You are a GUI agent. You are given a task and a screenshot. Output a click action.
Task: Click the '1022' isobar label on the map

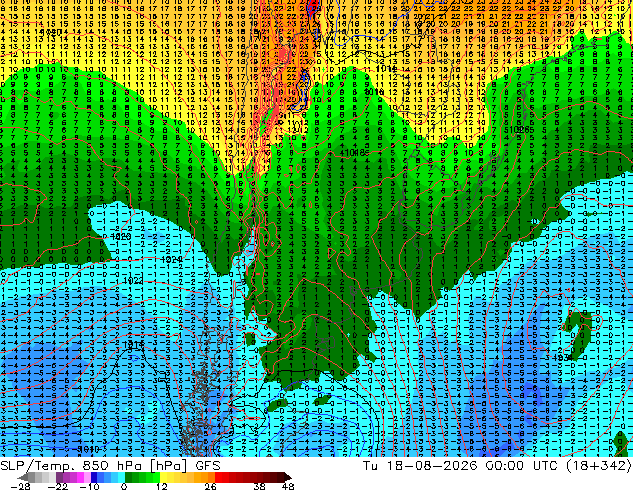133,280
